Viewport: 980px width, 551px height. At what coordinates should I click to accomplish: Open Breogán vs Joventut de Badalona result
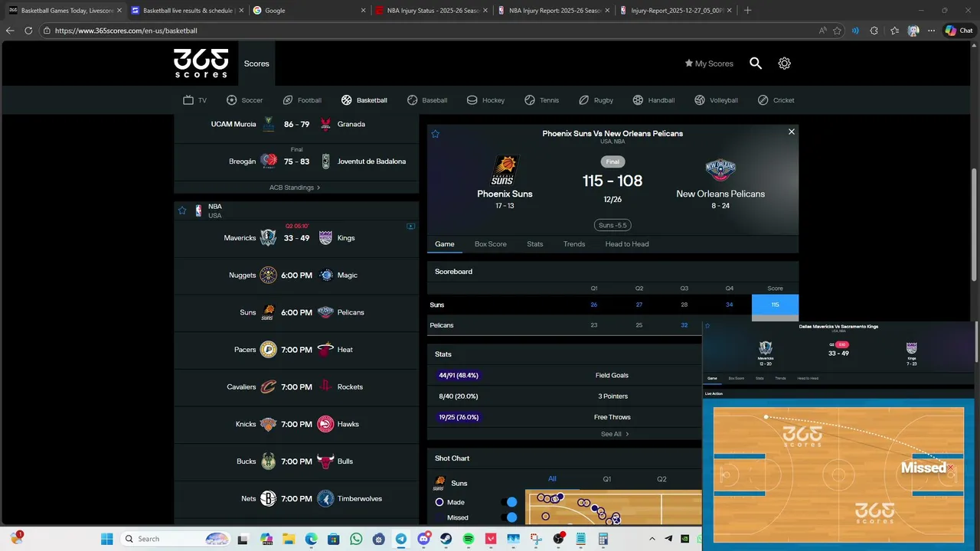click(296, 161)
